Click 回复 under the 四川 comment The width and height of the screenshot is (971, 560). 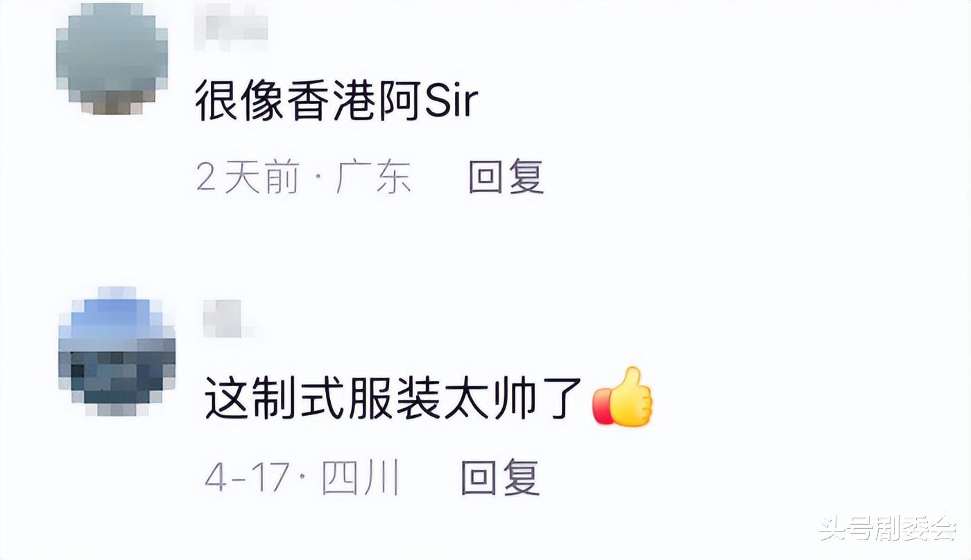click(x=500, y=478)
